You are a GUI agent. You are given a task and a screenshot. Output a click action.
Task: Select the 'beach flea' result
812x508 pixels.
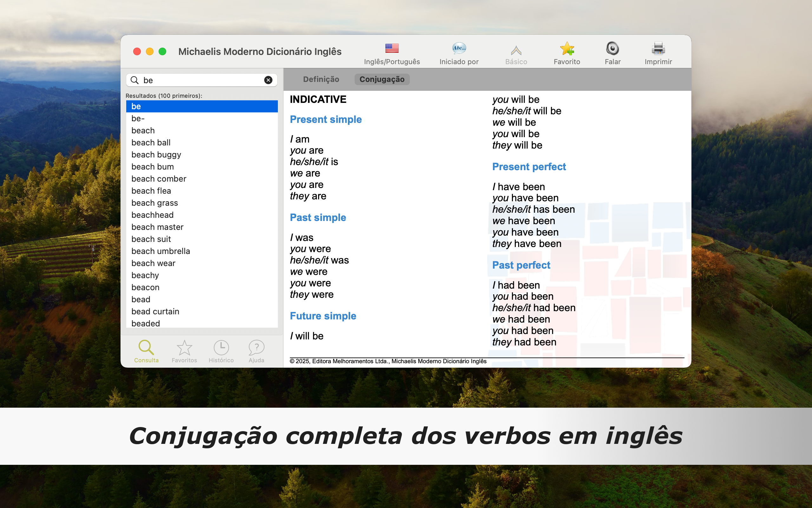pyautogui.click(x=202, y=191)
